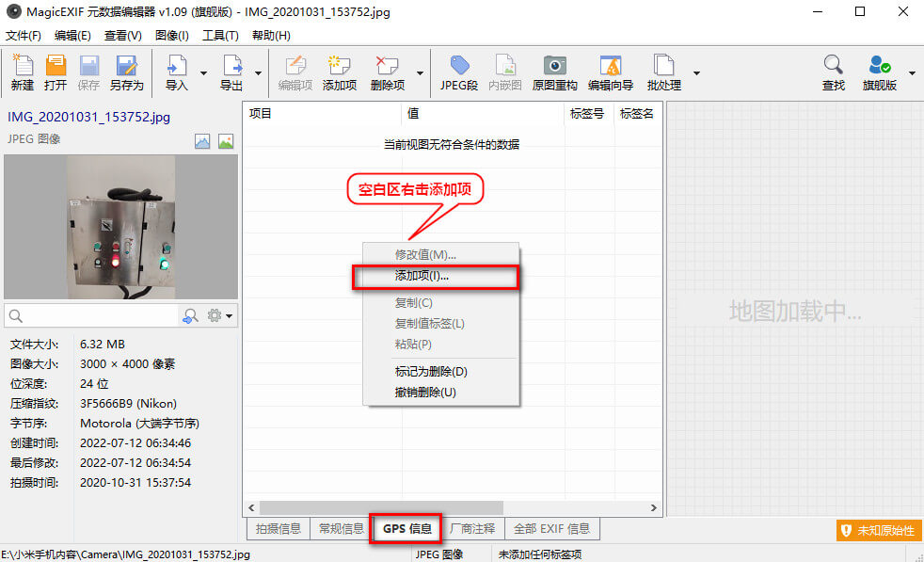Image resolution: width=924 pixels, height=562 pixels.
Task: Expand the 导入 (Import) dropdown arrow
Action: 203,72
